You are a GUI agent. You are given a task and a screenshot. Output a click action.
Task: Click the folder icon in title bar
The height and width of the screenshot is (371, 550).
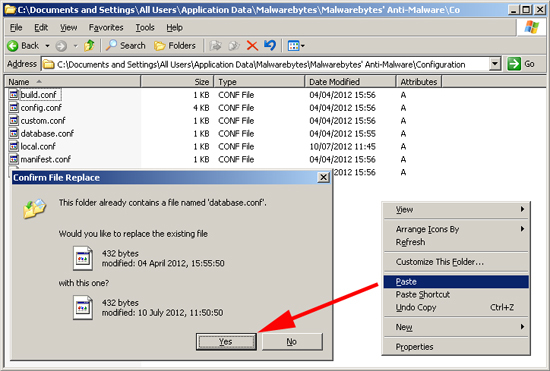[10, 9]
